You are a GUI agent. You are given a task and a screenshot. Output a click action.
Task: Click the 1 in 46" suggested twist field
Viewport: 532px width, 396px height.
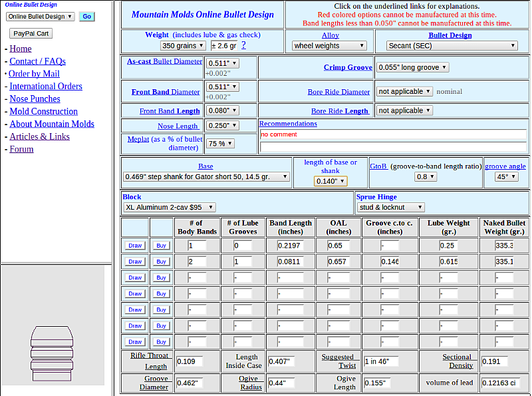[381, 361]
